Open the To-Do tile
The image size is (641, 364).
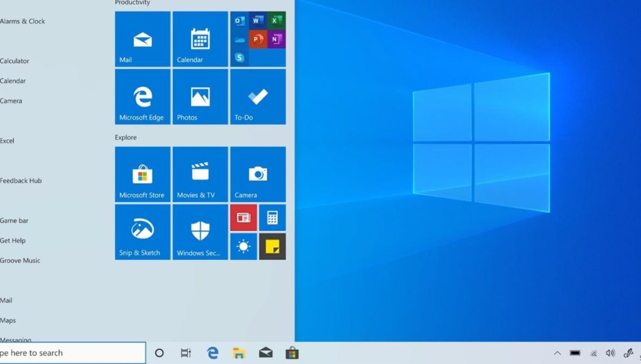(258, 97)
